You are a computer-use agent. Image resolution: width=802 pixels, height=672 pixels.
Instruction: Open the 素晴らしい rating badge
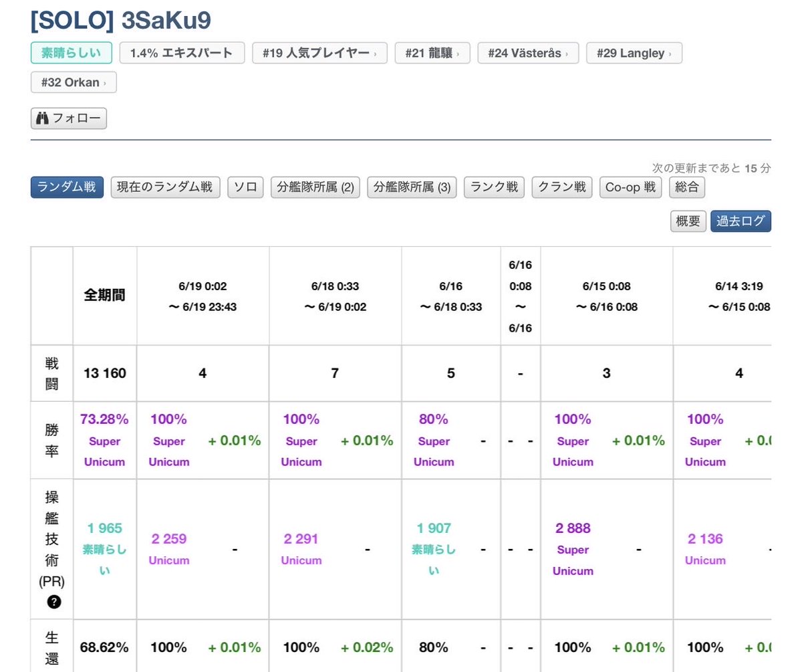point(72,53)
